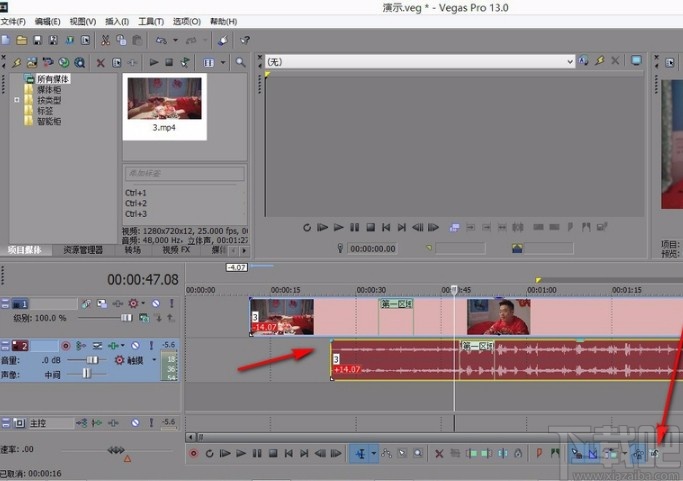Image resolution: width=683 pixels, height=481 pixels.
Task: Cut selection with the scissors icon
Action: 105,41
